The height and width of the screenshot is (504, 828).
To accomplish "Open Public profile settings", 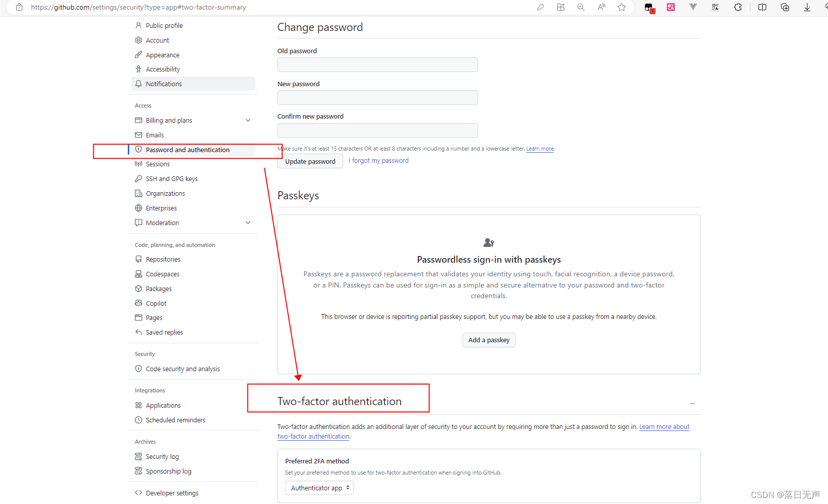I will click(x=164, y=25).
